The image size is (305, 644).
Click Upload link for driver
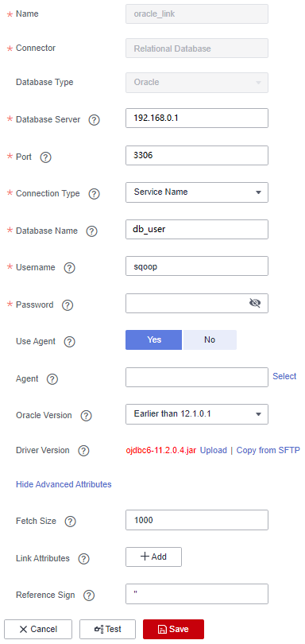pyautogui.click(x=214, y=450)
